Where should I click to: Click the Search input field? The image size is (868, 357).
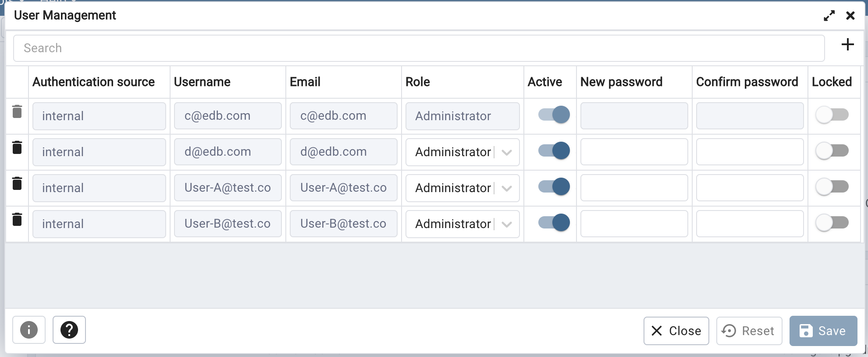tap(419, 48)
